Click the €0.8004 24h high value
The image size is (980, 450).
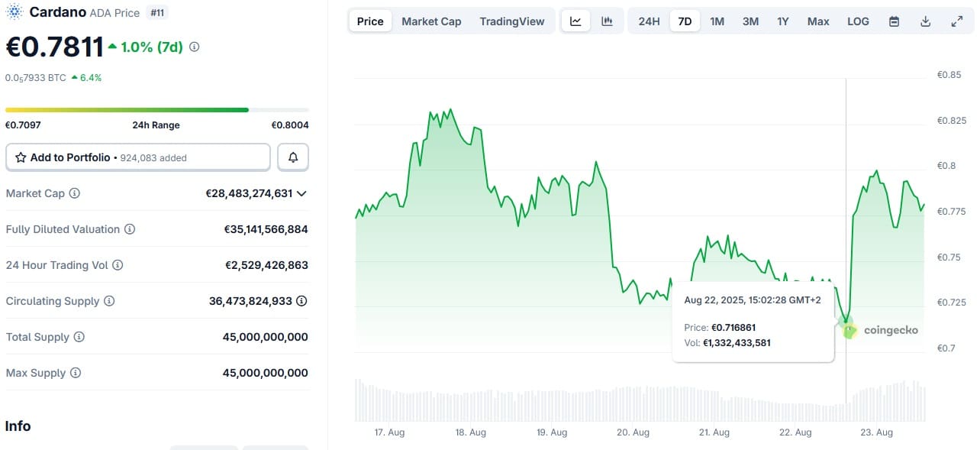(290, 125)
